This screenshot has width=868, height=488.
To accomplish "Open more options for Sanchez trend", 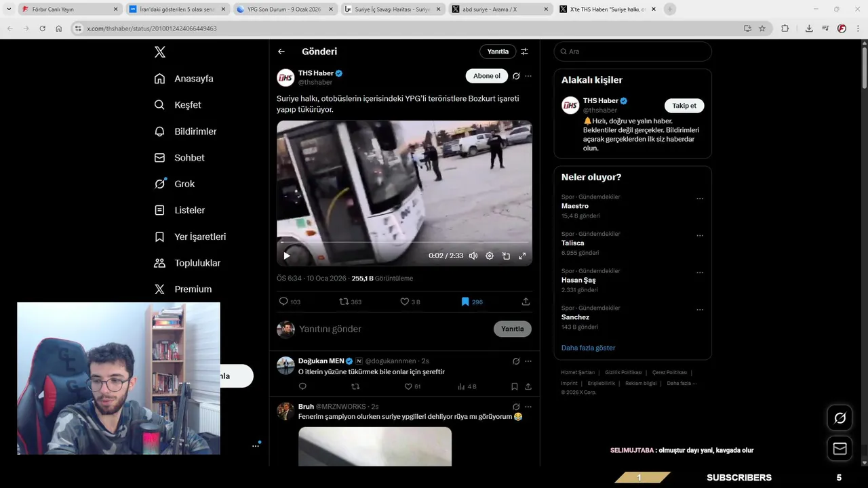I will (700, 310).
